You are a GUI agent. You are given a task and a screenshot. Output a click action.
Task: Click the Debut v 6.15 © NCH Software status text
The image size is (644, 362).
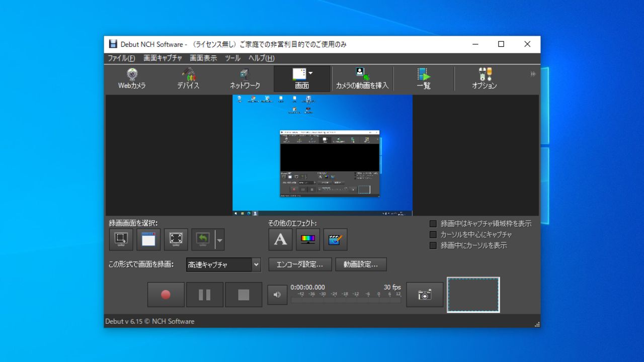pos(150,321)
